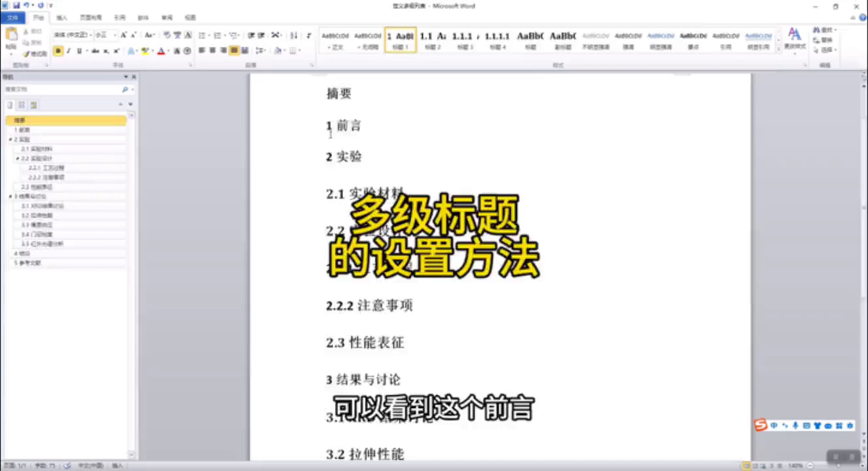The image size is (868, 471).
Task: Click the Increase Indent icon
Action: click(x=261, y=35)
